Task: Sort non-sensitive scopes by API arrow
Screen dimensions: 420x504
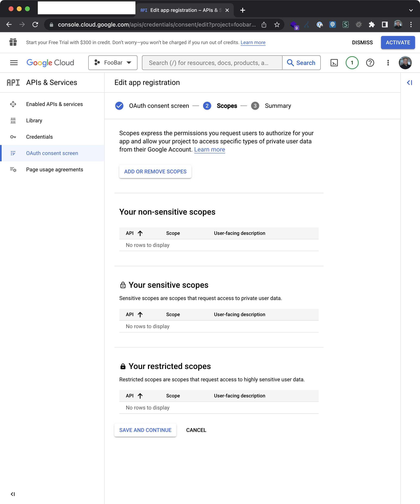Action: (140, 233)
